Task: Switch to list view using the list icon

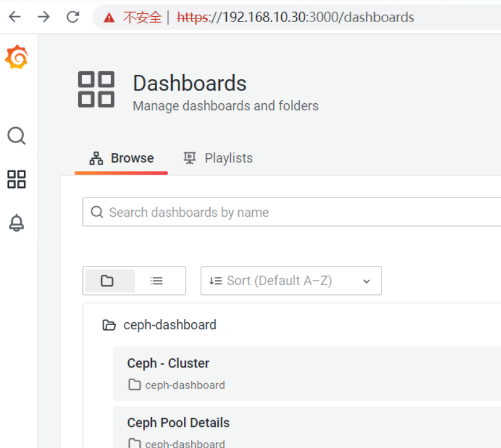Action: (157, 281)
